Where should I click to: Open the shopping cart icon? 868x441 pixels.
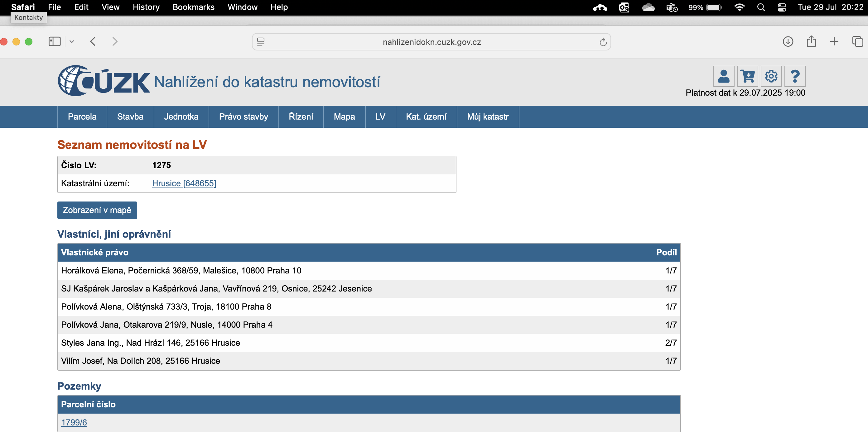point(747,76)
